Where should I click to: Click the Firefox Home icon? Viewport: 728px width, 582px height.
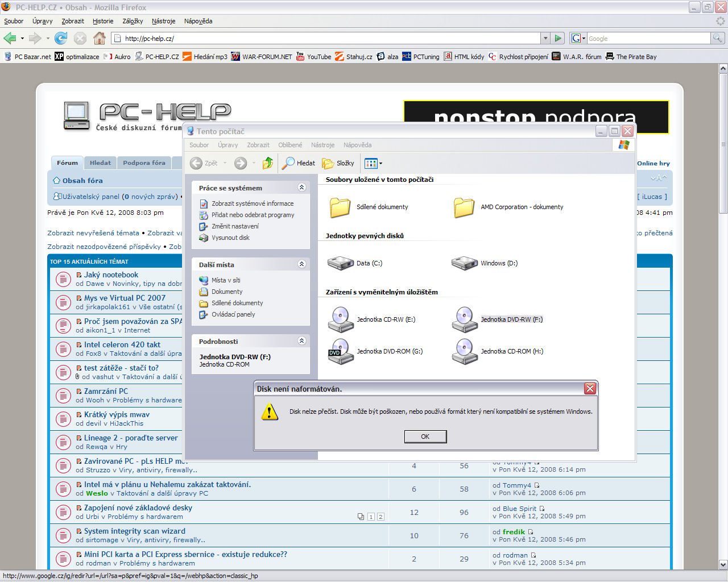[100, 38]
